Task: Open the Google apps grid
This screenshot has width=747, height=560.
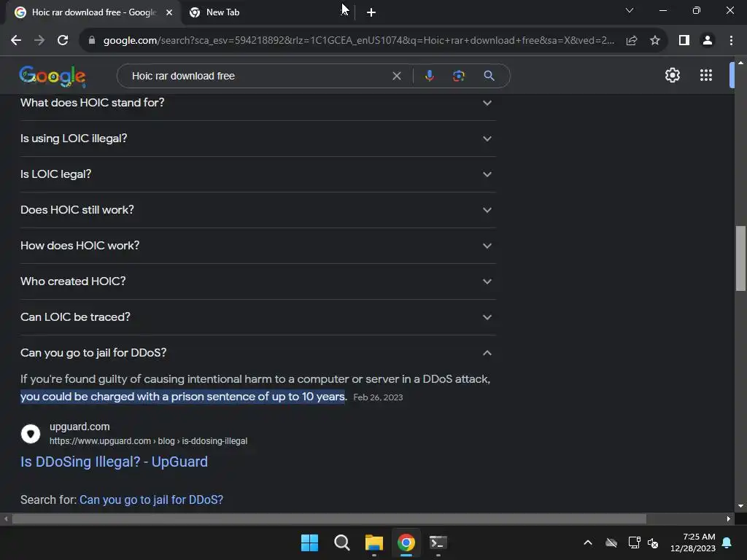Action: click(x=706, y=75)
